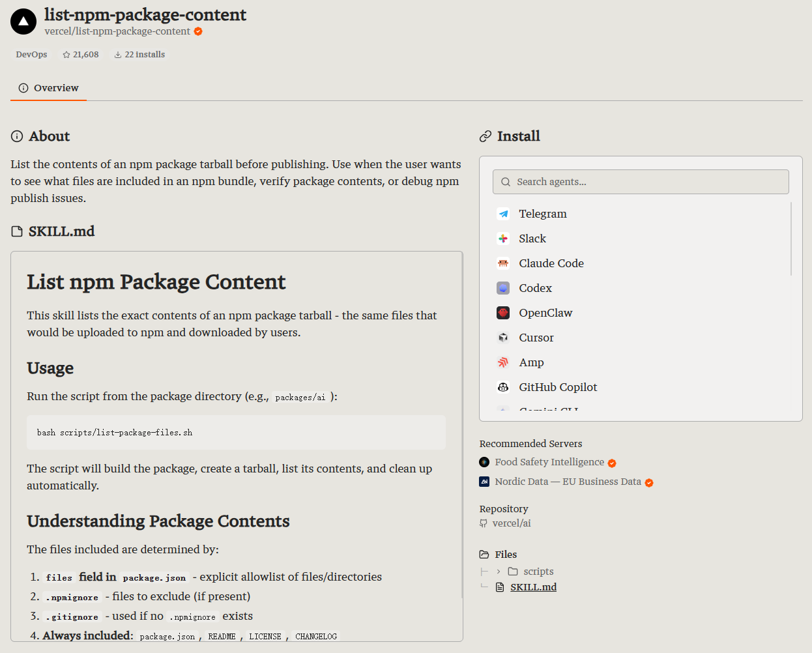Click the Food Safety Intelligence server icon

[484, 462]
